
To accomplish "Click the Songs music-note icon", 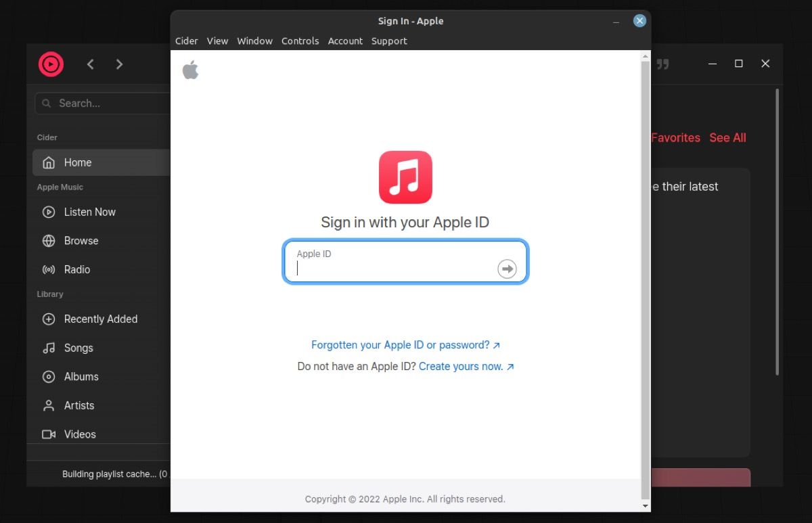I will click(49, 348).
